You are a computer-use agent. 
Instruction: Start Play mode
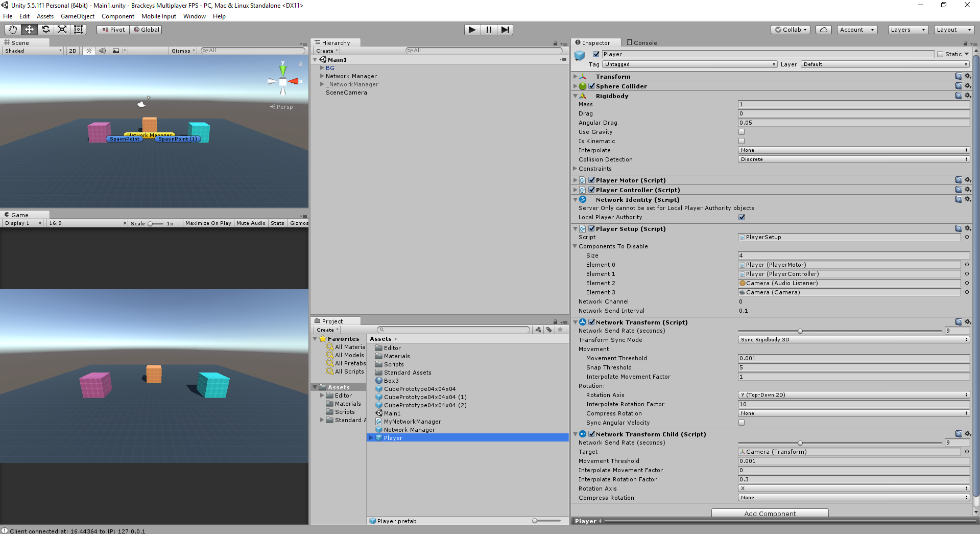pyautogui.click(x=472, y=30)
